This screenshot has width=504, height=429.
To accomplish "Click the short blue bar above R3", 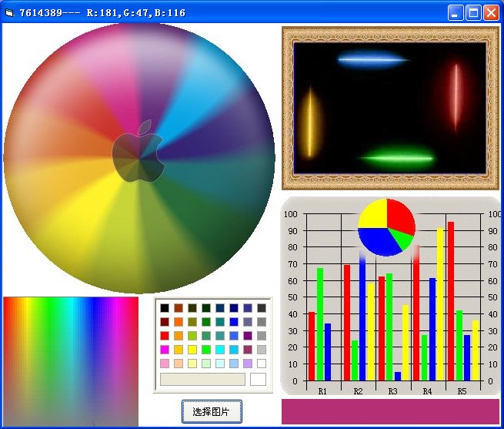I will pyautogui.click(x=398, y=376).
